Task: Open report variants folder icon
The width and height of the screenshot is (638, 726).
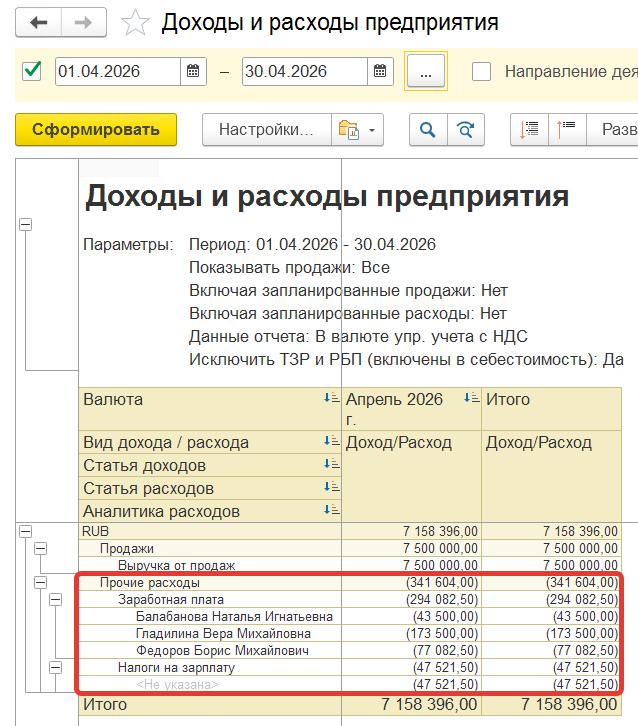Action: tap(349, 130)
